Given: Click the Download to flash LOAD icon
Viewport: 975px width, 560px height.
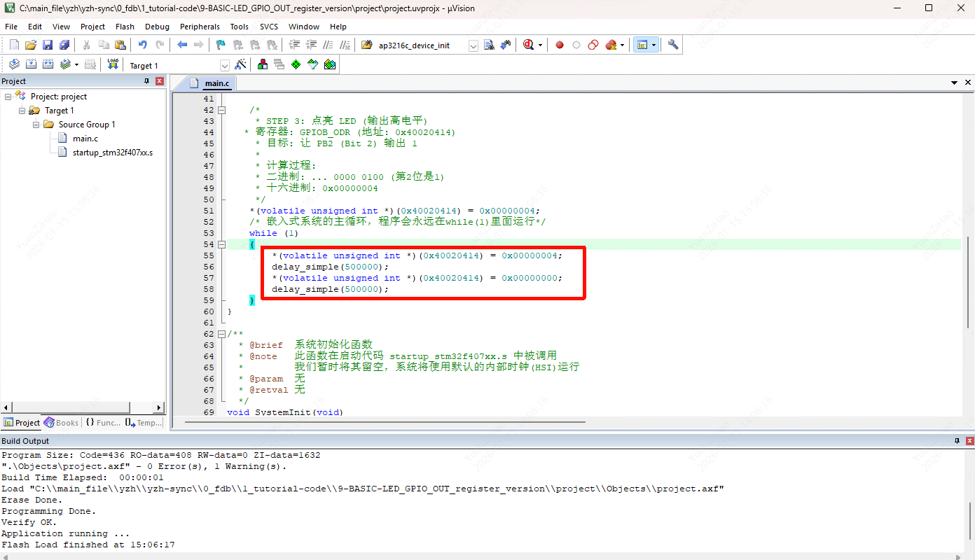Looking at the screenshot, I should (113, 64).
